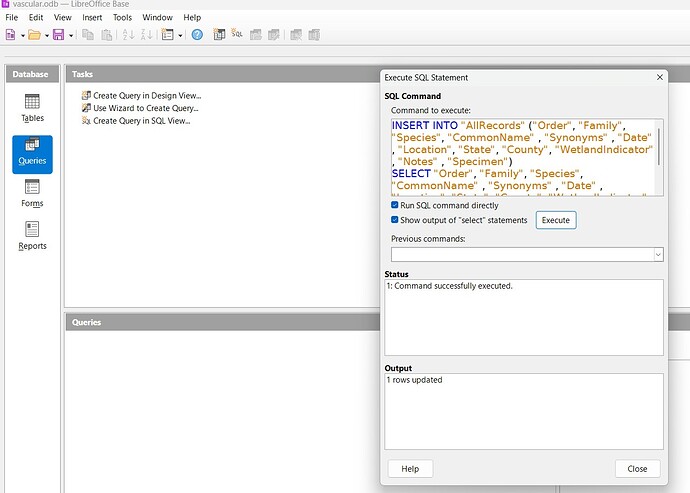Click the Open folder toolbar icon

(x=33, y=35)
